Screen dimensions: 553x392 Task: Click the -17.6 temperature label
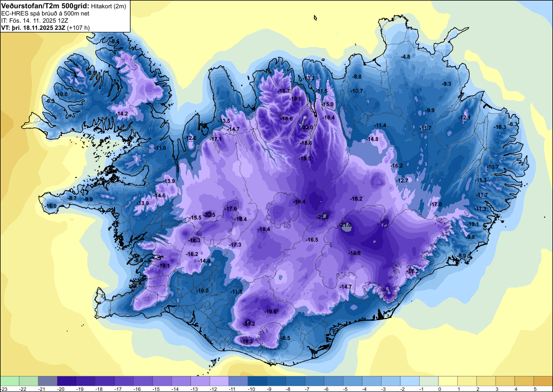(231, 208)
